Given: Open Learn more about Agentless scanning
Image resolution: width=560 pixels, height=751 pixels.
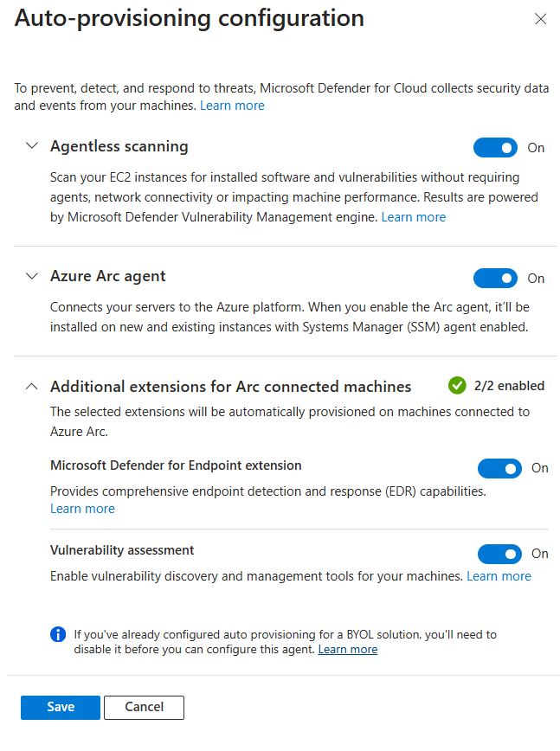Looking at the screenshot, I should point(414,217).
